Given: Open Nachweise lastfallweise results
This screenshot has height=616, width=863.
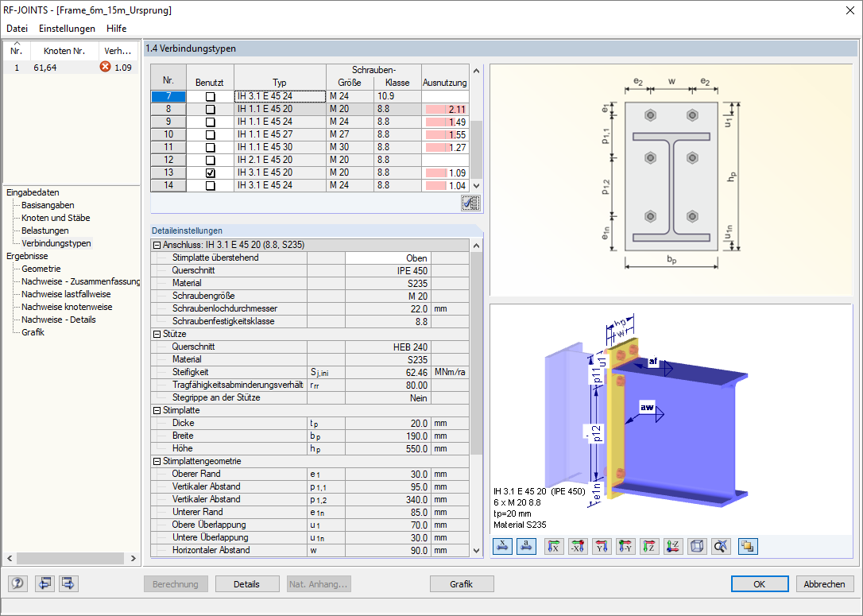Looking at the screenshot, I should (x=66, y=294).
